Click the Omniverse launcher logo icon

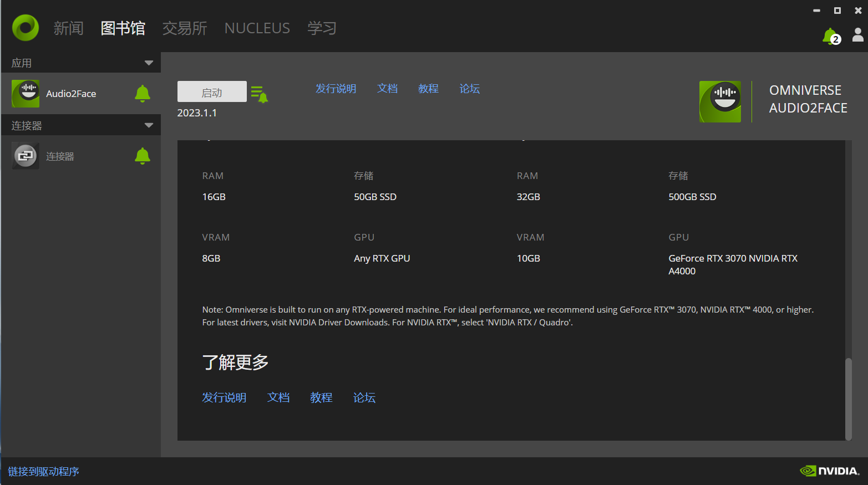click(x=26, y=28)
